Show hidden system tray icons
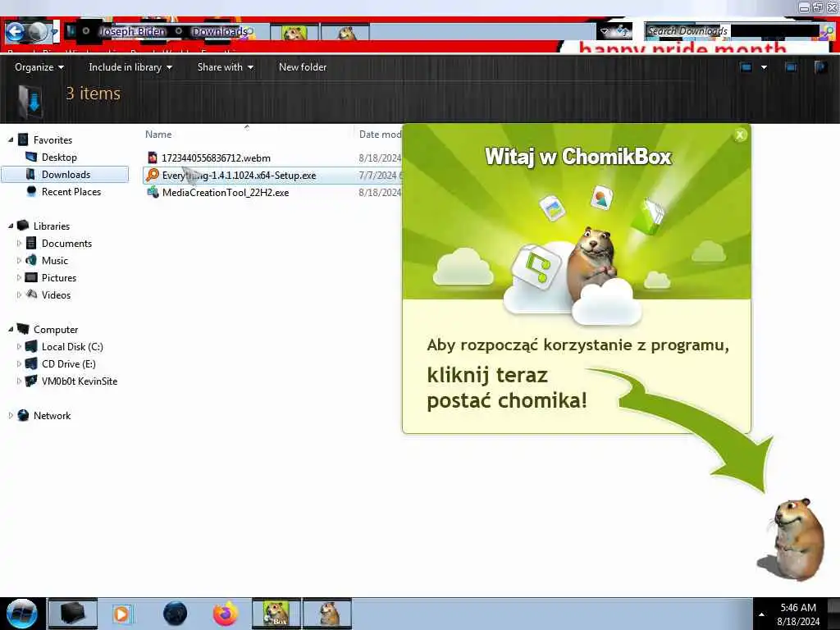Viewport: 840px width, 630px height. pos(762,614)
